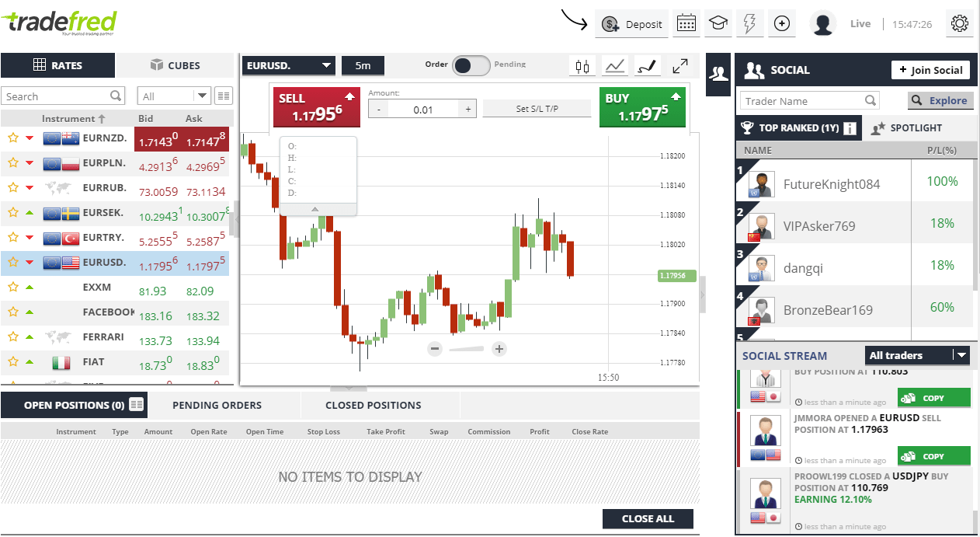980x537 pixels.
Task: Open chart drawing tools icon
Action: 648,66
